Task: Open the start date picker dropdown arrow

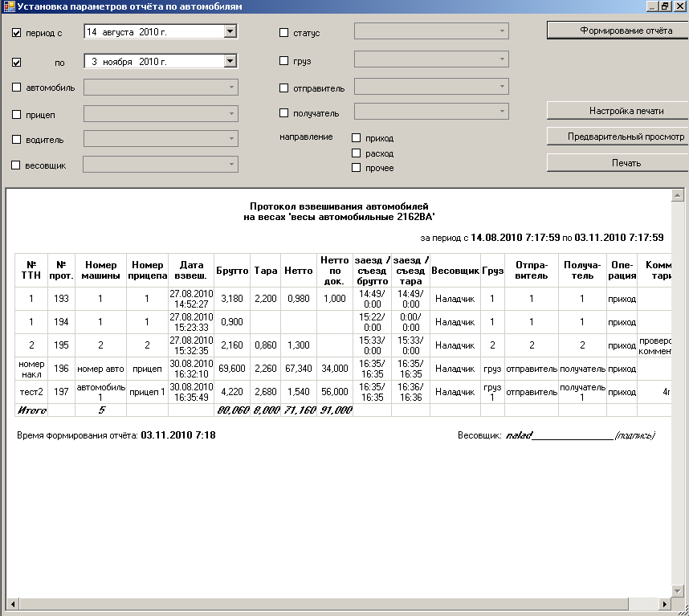Action: [x=230, y=31]
